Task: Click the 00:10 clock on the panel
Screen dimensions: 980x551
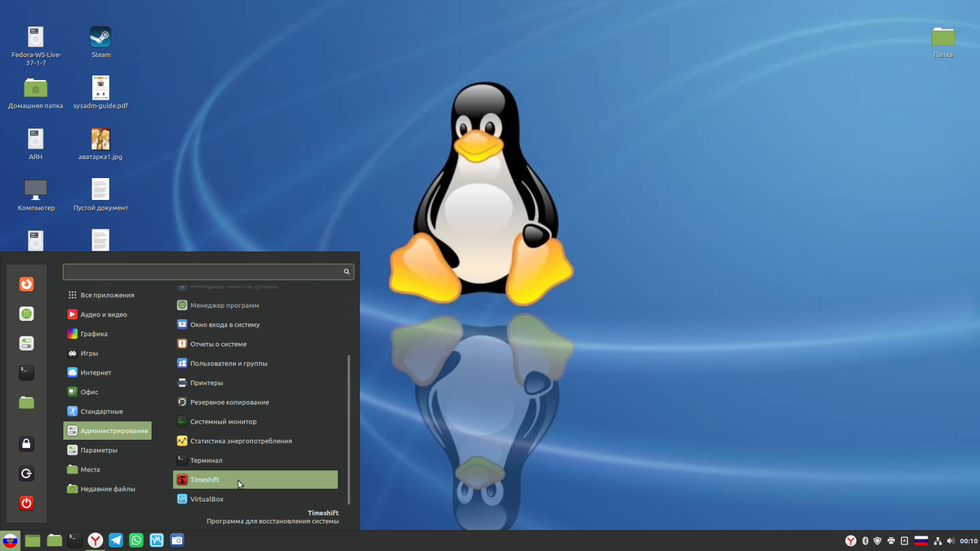Action: pyautogui.click(x=969, y=540)
